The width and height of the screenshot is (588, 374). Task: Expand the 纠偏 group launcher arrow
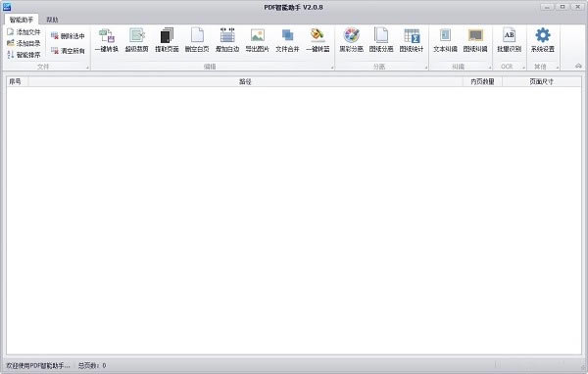pyautogui.click(x=490, y=68)
